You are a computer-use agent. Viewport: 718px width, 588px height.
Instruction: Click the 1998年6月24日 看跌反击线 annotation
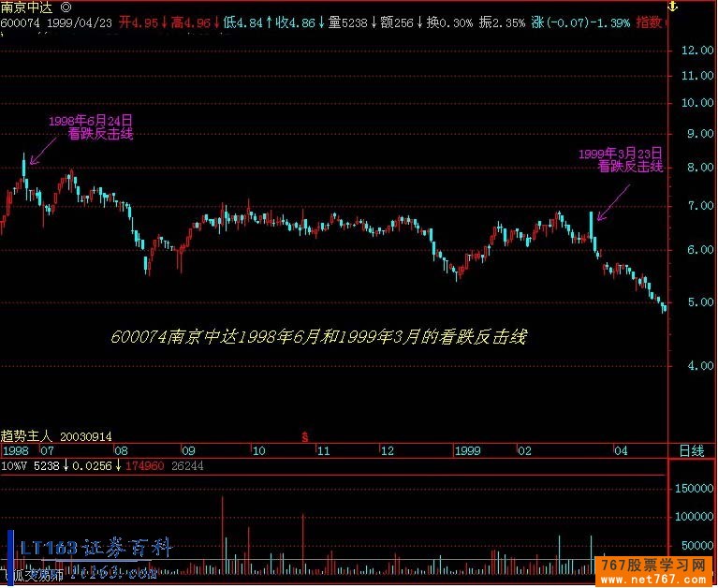point(91,127)
